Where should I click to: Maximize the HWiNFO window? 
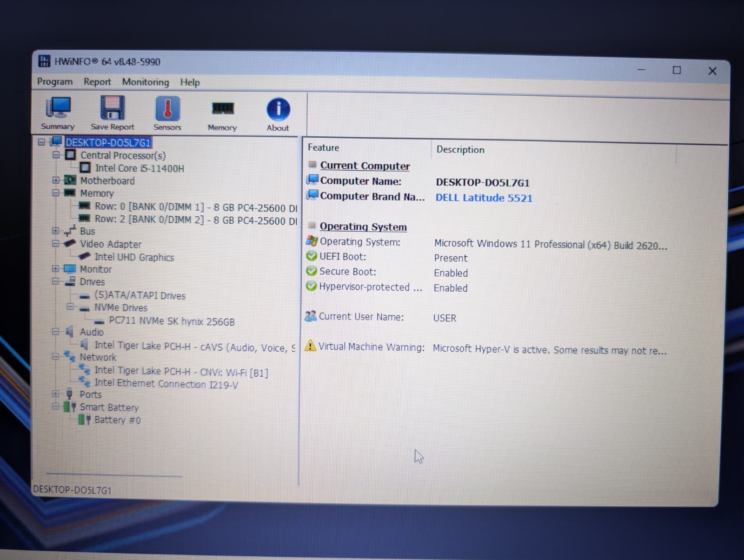677,70
